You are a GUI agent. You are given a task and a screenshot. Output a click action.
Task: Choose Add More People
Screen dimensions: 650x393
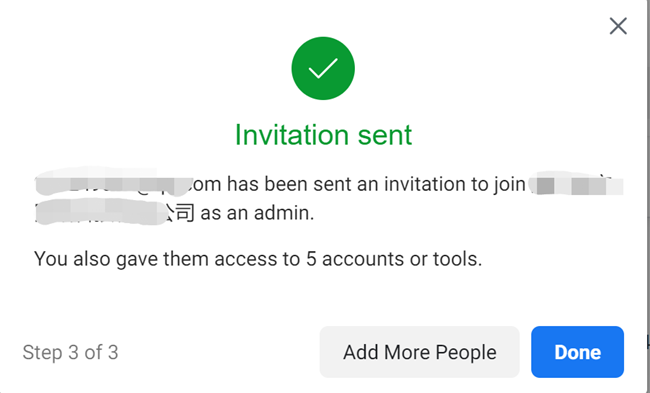point(420,352)
